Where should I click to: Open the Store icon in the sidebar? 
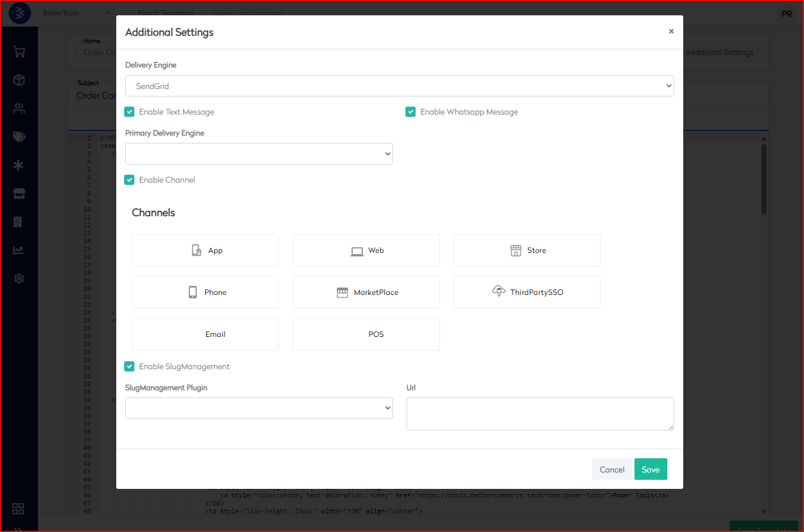click(19, 193)
